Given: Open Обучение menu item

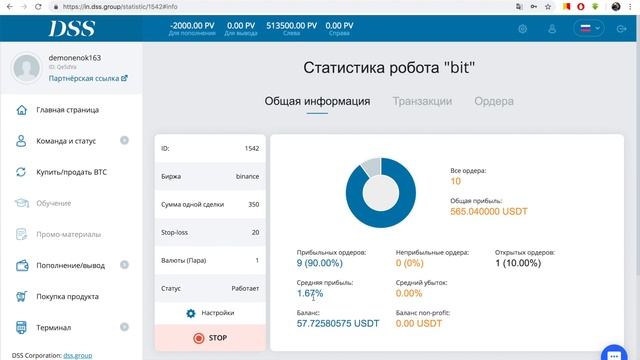Looking at the screenshot, I should pos(53,203).
